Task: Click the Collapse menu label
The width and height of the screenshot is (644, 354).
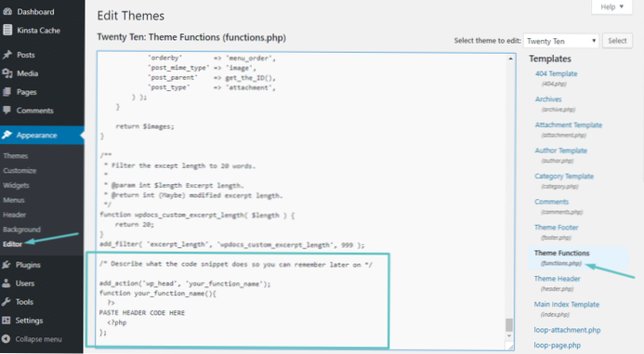Action: point(39,339)
